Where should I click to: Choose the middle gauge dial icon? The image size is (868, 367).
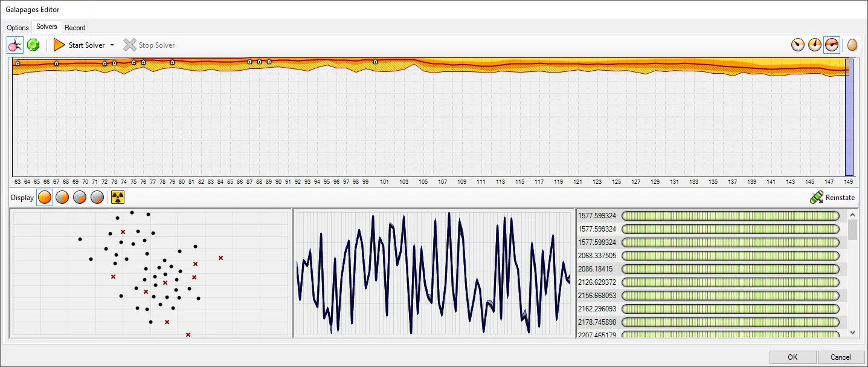pyautogui.click(x=815, y=45)
